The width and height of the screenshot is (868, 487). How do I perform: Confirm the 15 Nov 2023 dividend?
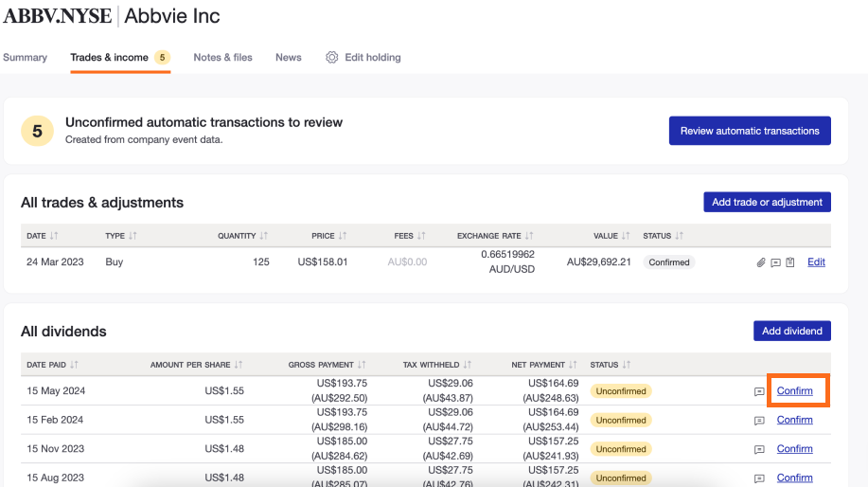click(x=794, y=448)
